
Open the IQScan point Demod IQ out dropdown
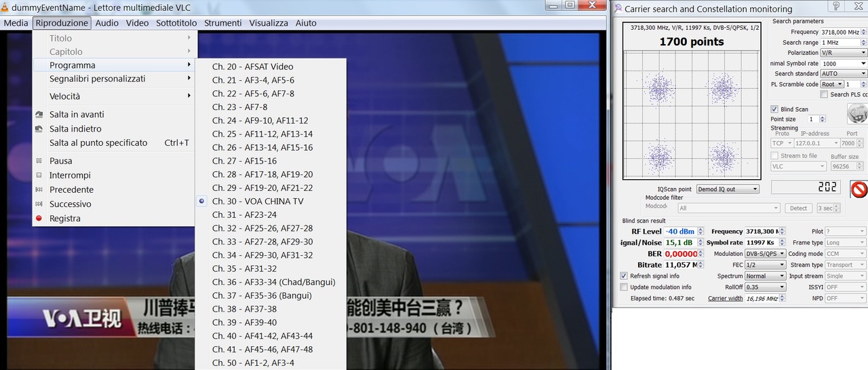pyautogui.click(x=727, y=189)
